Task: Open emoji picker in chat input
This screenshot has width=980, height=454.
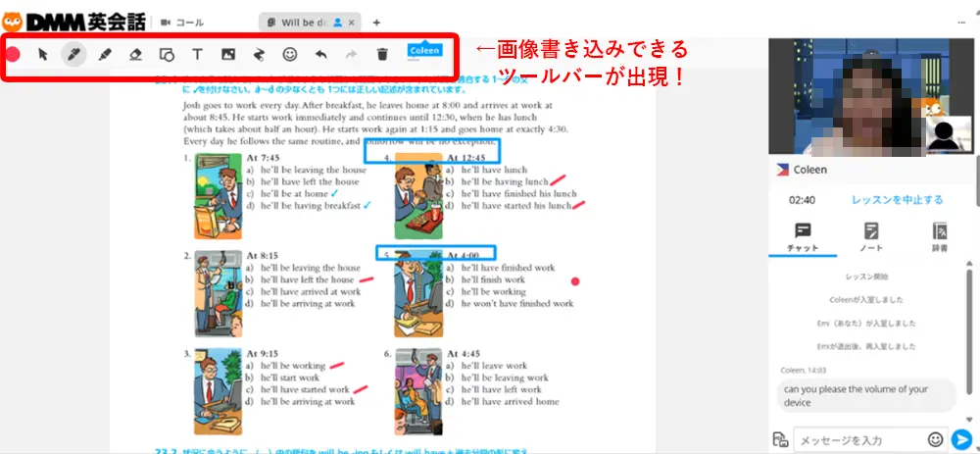Action: tap(935, 439)
